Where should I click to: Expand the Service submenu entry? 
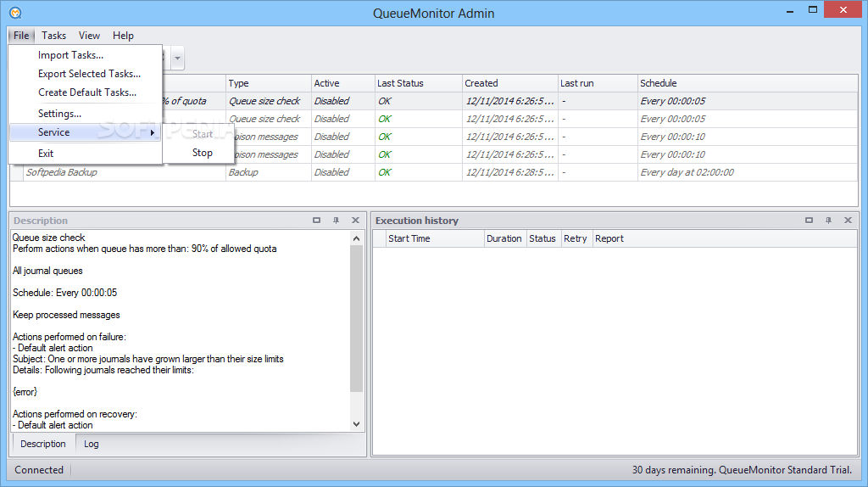coord(86,132)
